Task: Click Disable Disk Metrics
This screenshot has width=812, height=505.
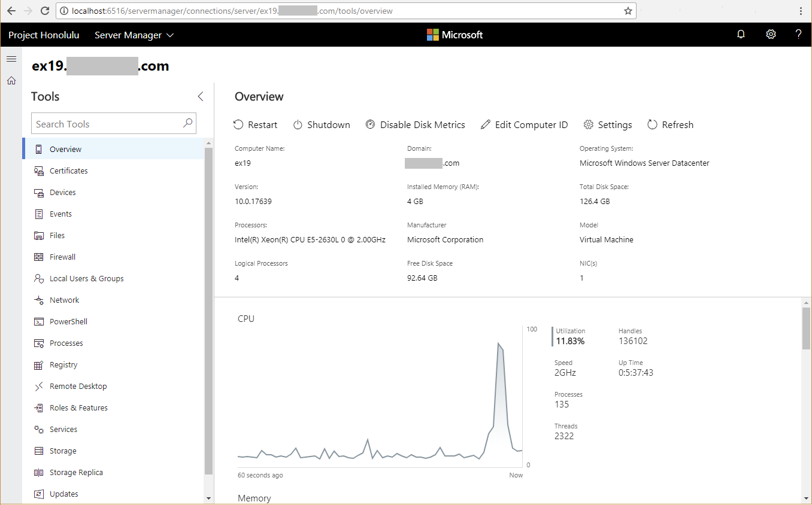Action: pyautogui.click(x=416, y=124)
